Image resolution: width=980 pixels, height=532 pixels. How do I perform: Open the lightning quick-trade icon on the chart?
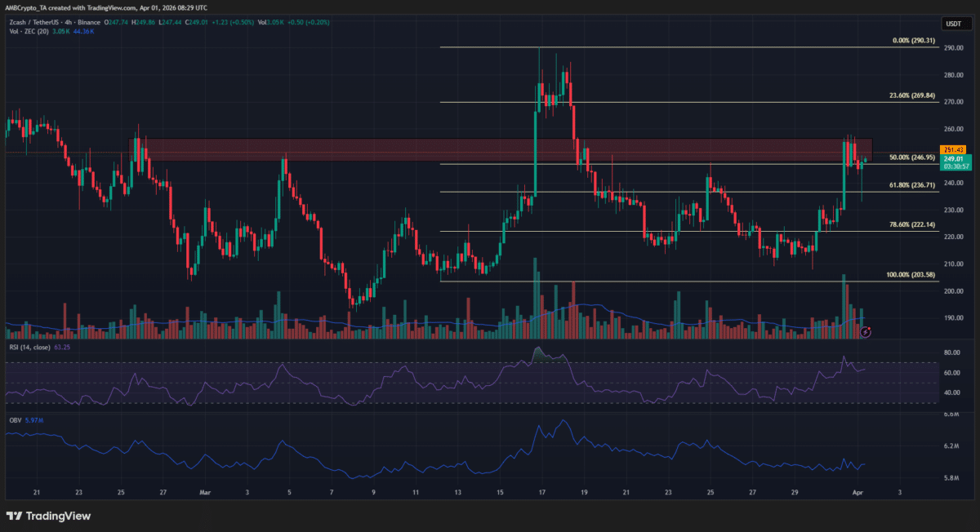tap(866, 332)
